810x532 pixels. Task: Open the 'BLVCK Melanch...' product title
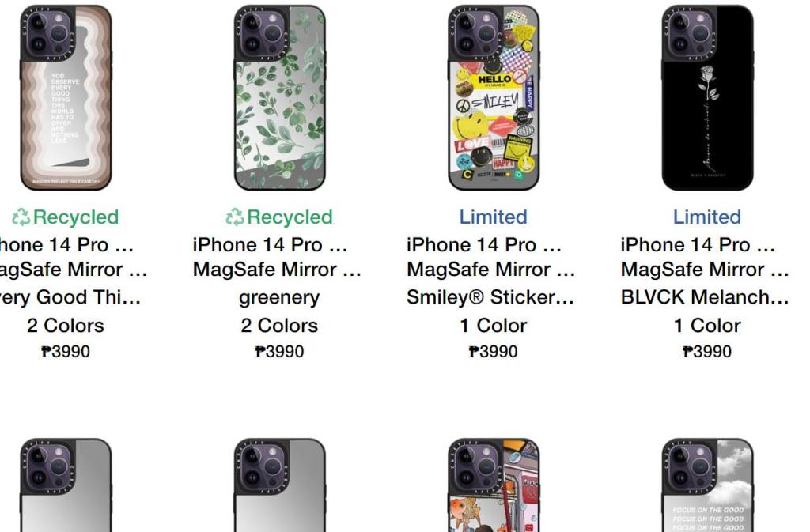705,297
